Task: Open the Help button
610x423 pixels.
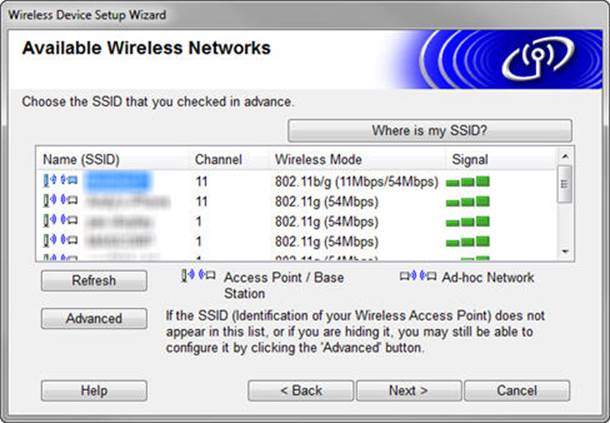Action: click(94, 390)
